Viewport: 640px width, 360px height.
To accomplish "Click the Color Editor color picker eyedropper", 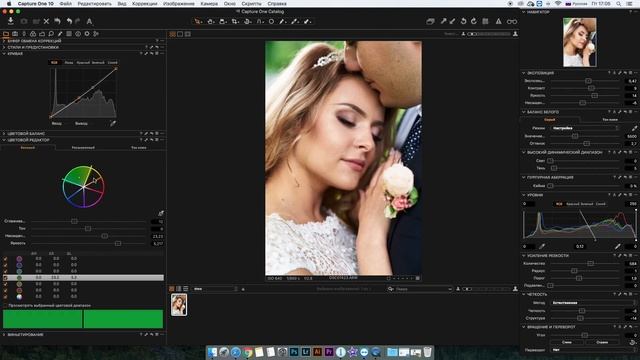I will tap(161, 213).
